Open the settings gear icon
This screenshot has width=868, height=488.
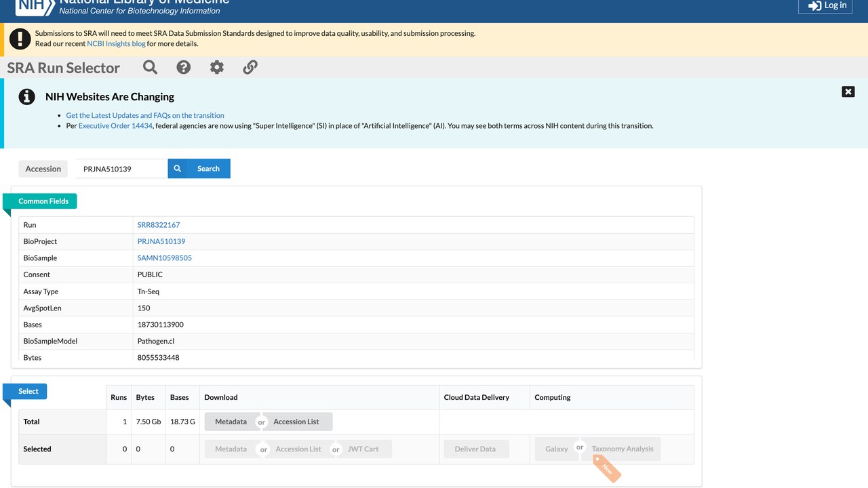click(217, 67)
